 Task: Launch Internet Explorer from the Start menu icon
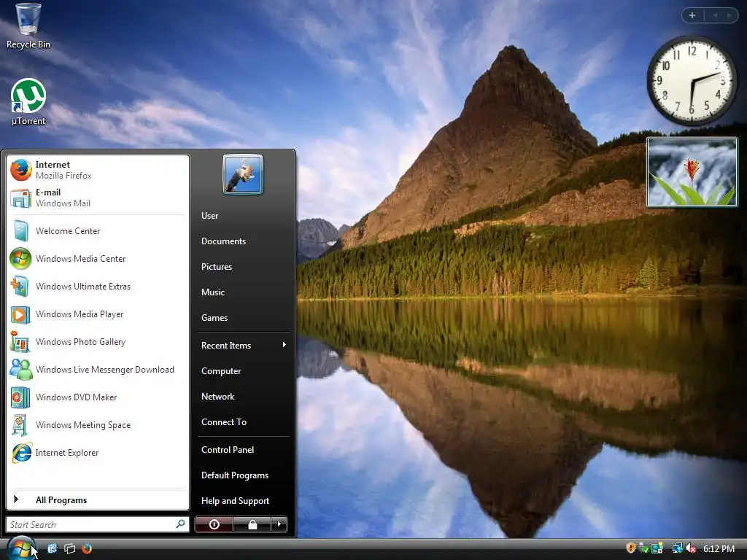21,453
